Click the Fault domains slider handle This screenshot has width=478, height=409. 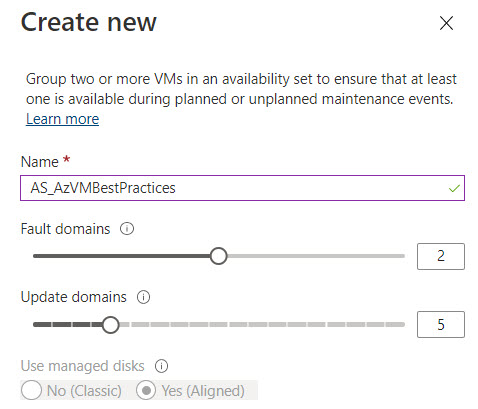click(219, 256)
